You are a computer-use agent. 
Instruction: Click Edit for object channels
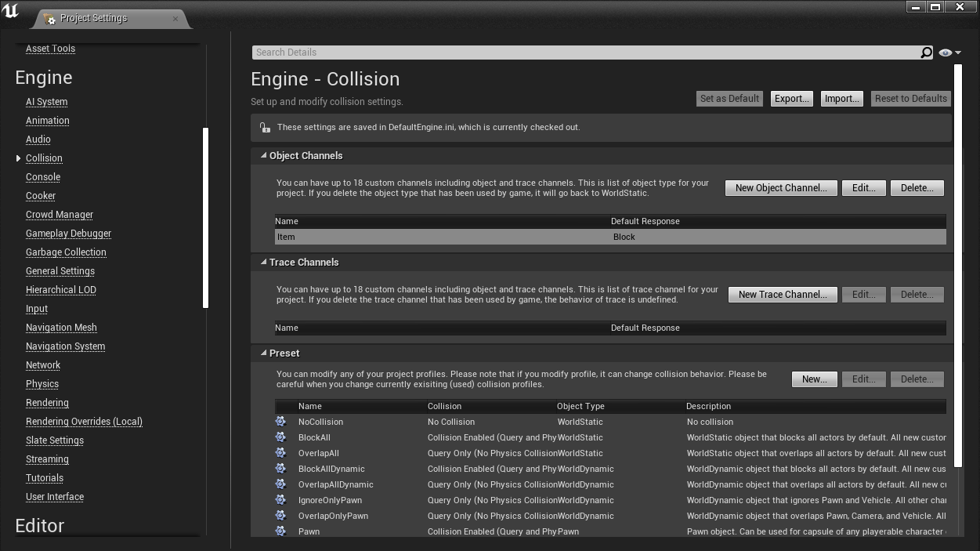(864, 188)
